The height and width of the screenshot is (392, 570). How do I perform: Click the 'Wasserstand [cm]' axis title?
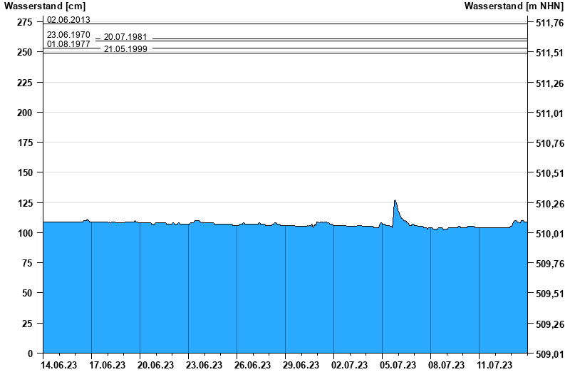(44, 6)
